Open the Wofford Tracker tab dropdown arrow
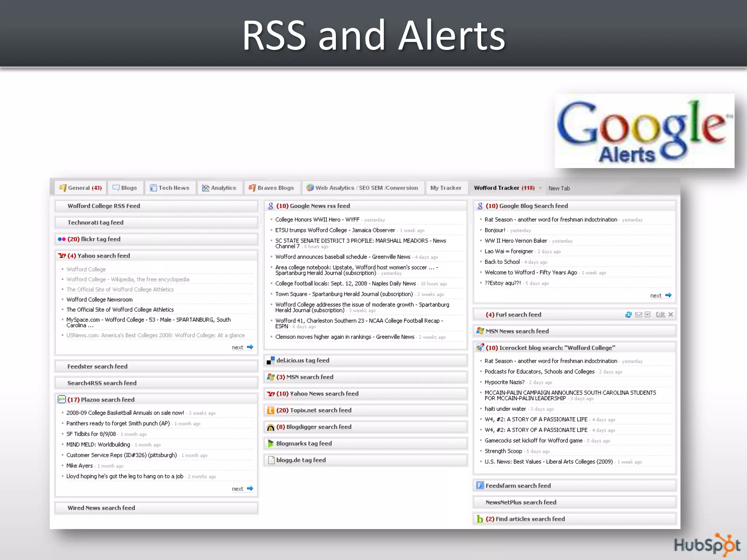Viewport: 747px width, 560px height. point(541,188)
